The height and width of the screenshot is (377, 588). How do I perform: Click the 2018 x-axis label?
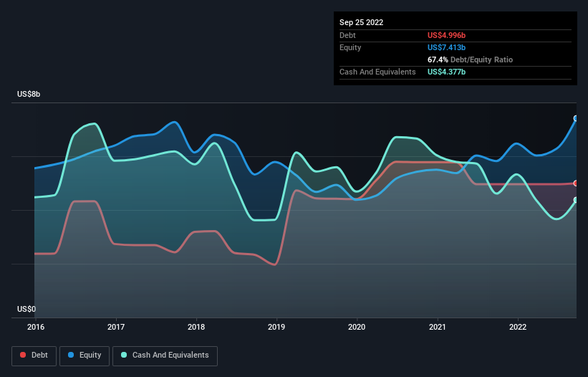(x=196, y=327)
